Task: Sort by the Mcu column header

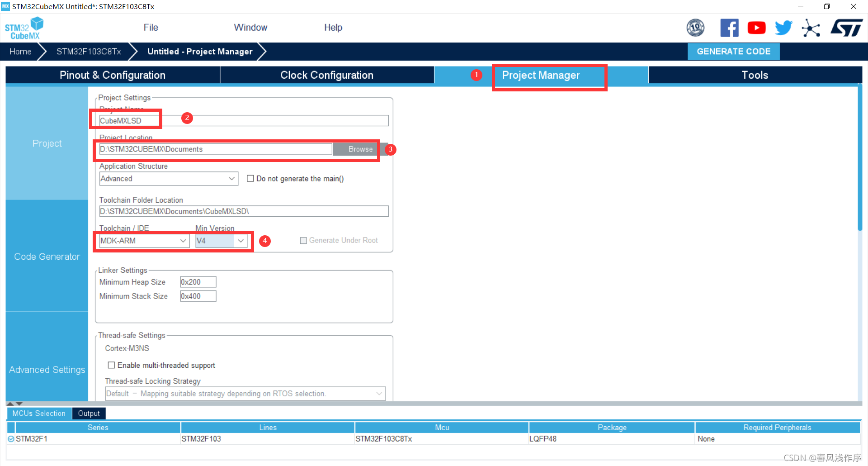Action: point(442,428)
